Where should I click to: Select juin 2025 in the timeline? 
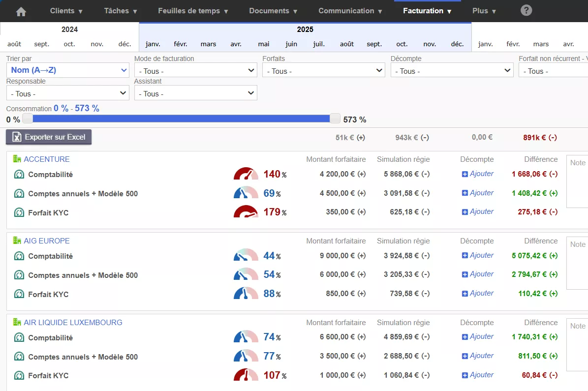(291, 44)
